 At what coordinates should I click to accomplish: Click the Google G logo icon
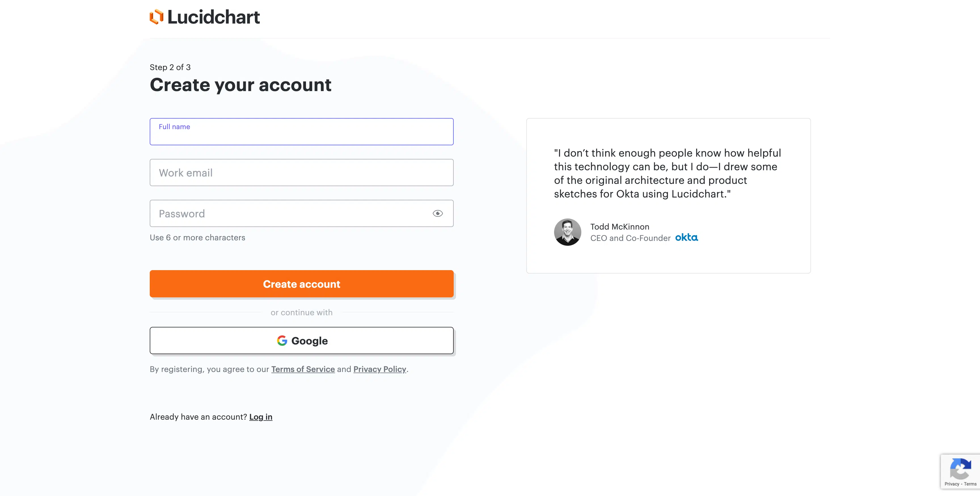click(x=282, y=341)
